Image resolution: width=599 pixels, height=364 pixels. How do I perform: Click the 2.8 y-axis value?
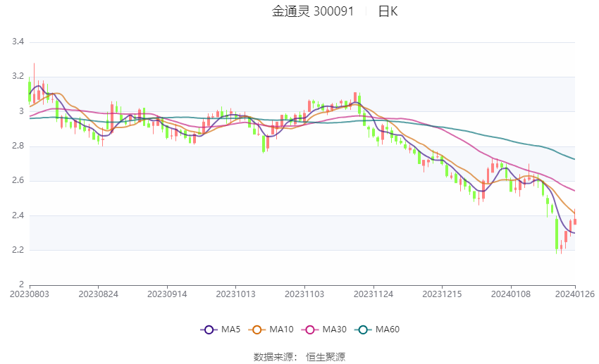pos(18,146)
